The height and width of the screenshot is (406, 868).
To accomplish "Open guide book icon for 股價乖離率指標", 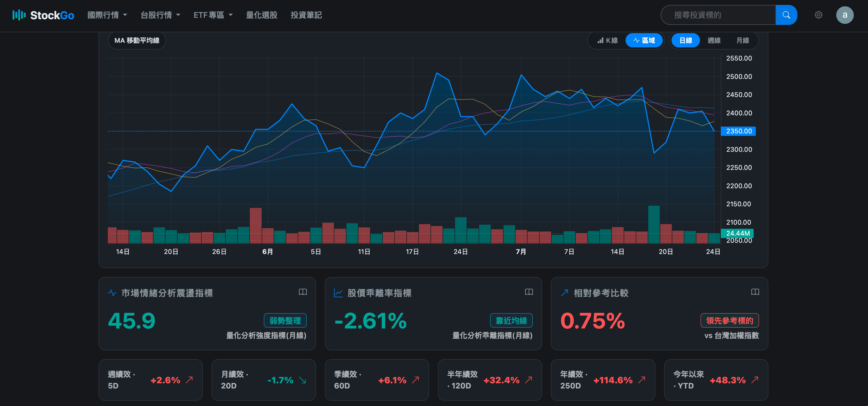I will [529, 292].
